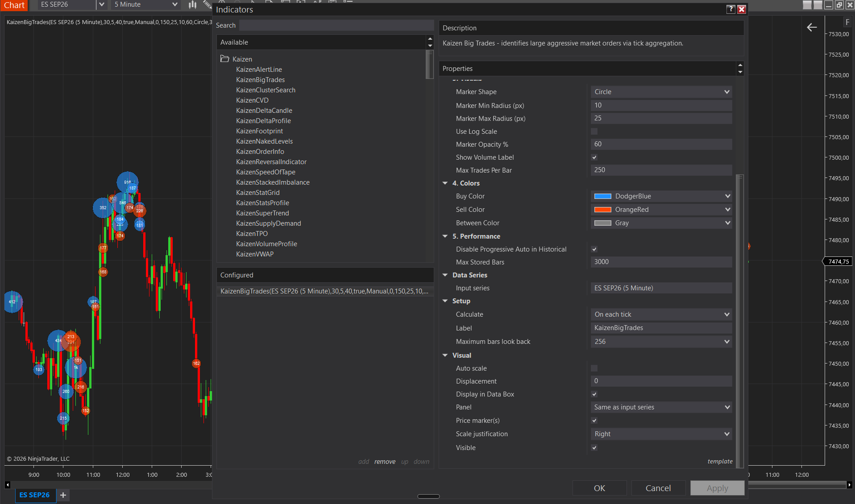Open the Calculate dropdown

(661, 314)
